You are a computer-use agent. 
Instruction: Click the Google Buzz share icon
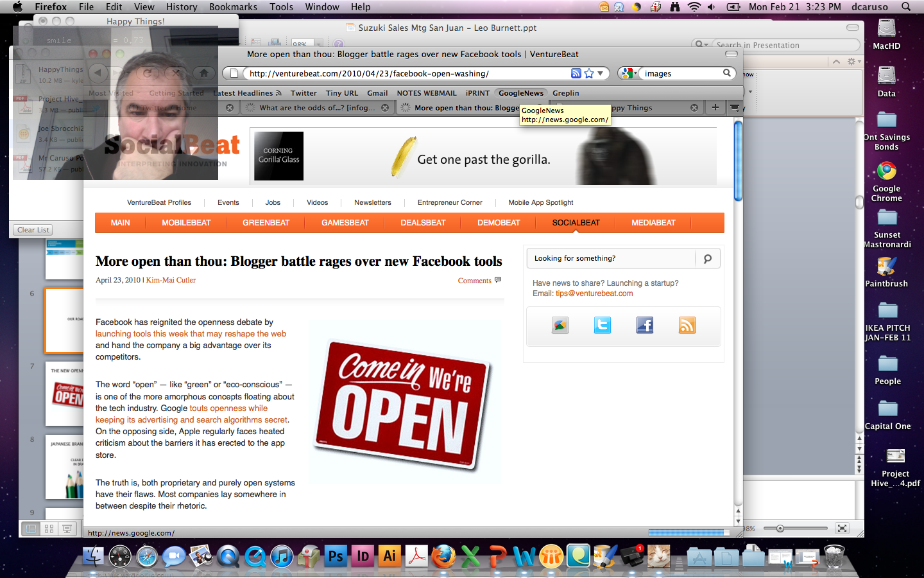click(x=560, y=326)
